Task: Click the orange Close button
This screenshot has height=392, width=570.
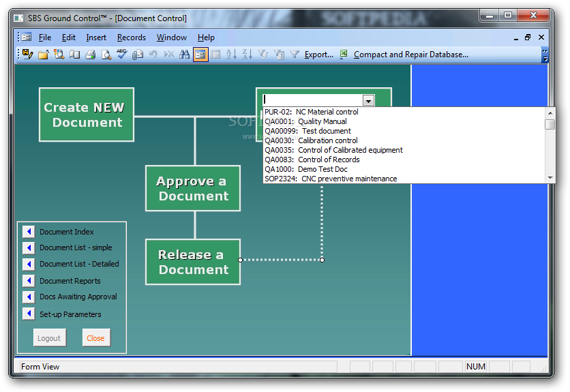Action: [96, 338]
